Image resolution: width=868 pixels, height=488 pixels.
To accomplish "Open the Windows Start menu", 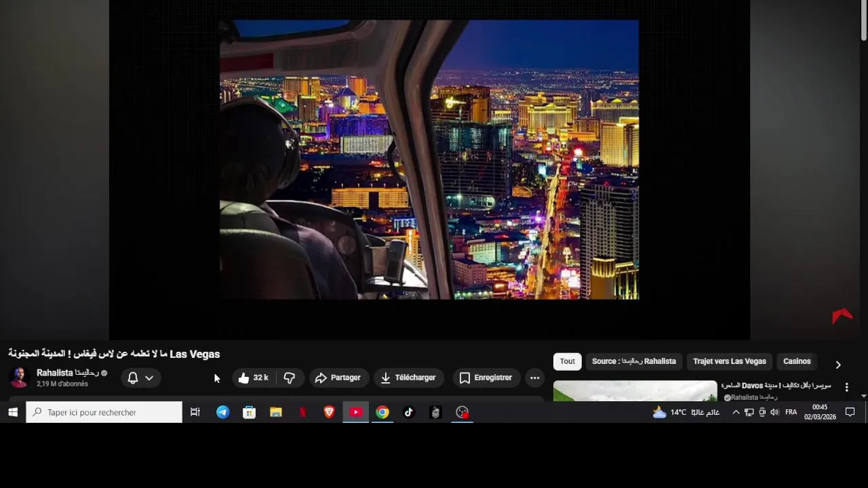I will click(12, 412).
